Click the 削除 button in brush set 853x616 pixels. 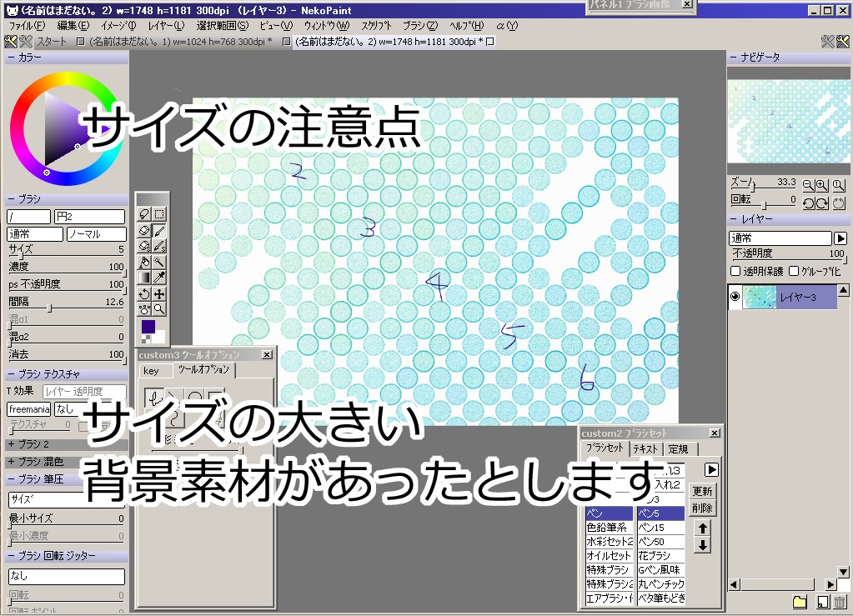[702, 508]
